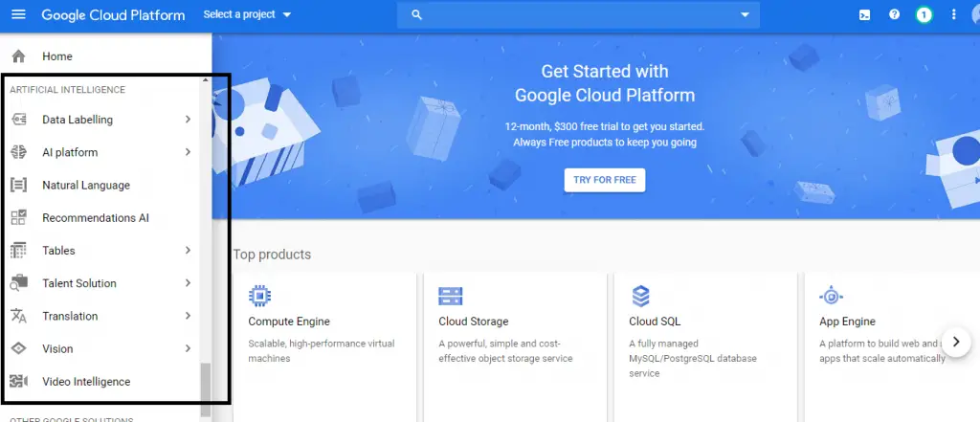Click the Home house icon
Screen dimensions: 980x422
(19, 56)
